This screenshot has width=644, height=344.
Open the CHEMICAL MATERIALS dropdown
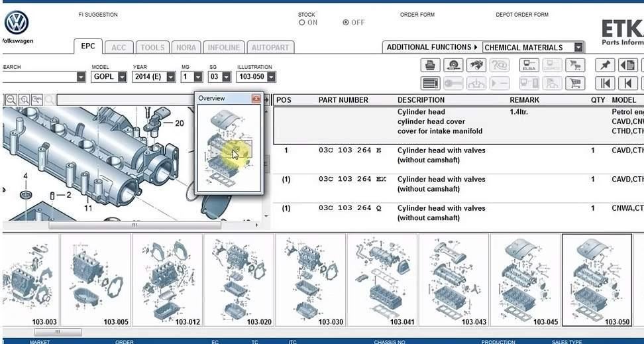[578, 47]
